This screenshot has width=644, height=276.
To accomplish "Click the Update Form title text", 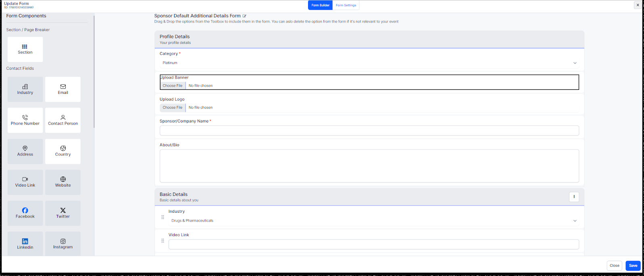I will tap(17, 4).
